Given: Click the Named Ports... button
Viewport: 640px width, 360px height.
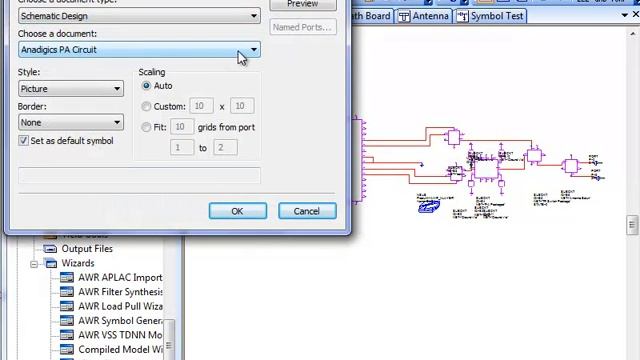Looking at the screenshot, I should pyautogui.click(x=303, y=27).
